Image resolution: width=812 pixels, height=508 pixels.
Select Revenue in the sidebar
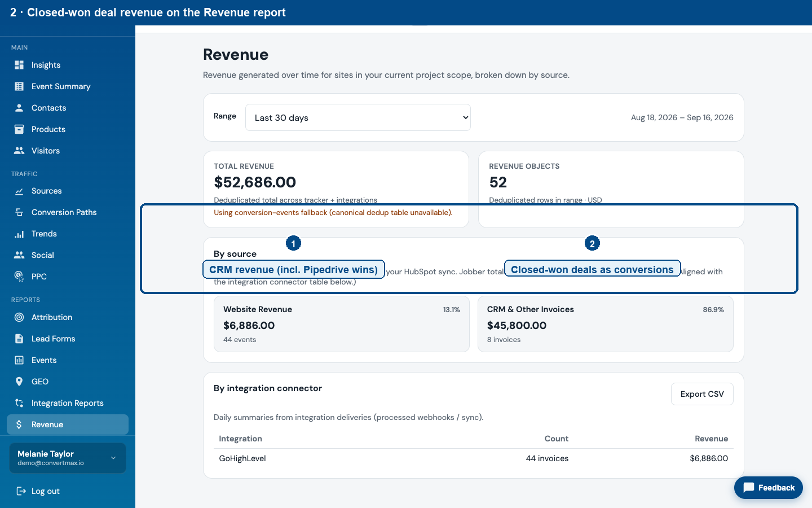(x=68, y=424)
